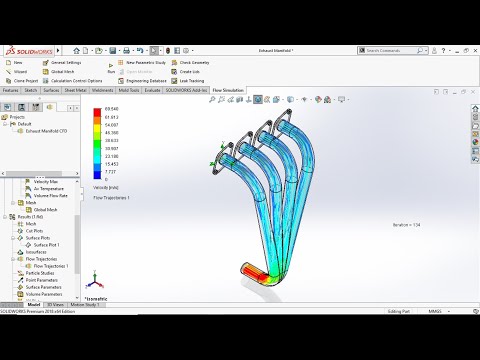This screenshot has height=360, width=480.
Task: Click the Global Mesh ribbon button
Action: pos(59,72)
